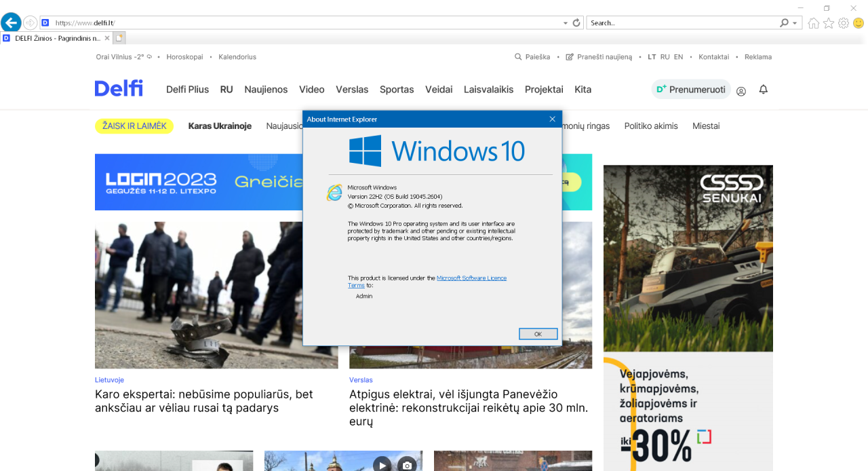Open the Sportas menu item

click(x=397, y=90)
